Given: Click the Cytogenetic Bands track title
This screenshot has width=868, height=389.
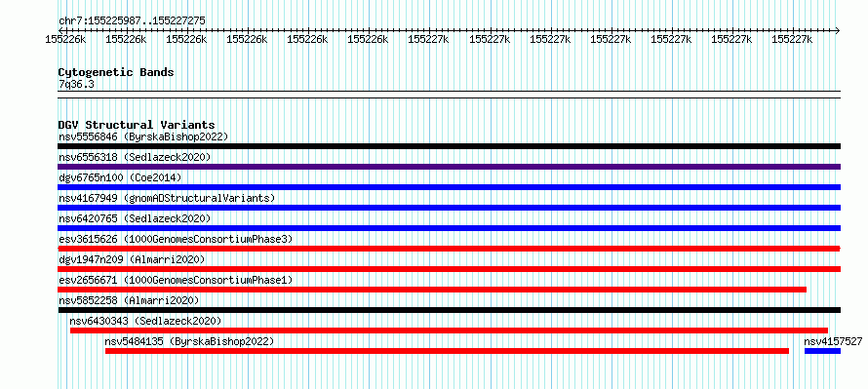Looking at the screenshot, I should point(116,72).
